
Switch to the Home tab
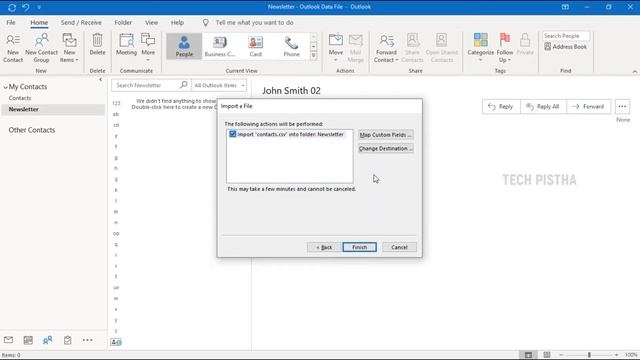pyautogui.click(x=39, y=22)
